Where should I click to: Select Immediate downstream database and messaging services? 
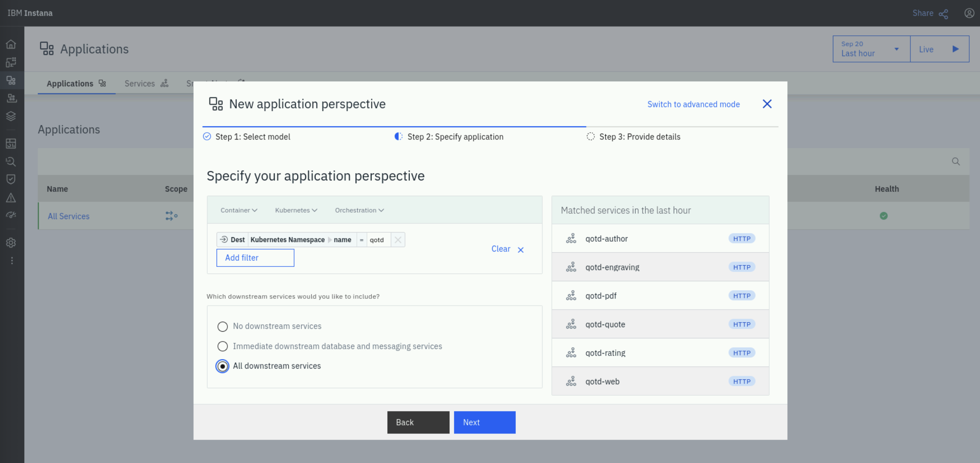223,346
